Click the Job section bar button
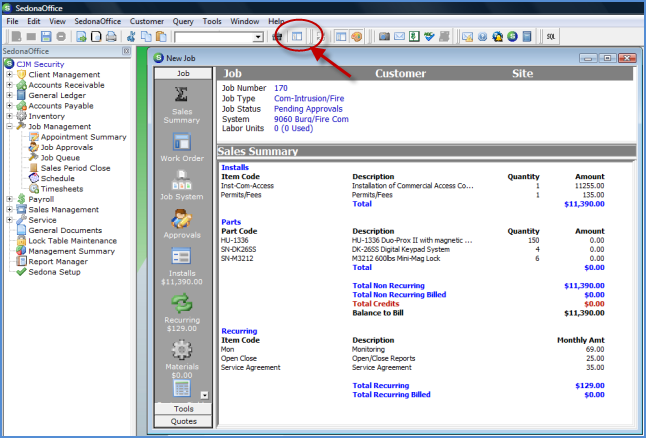 coord(183,73)
